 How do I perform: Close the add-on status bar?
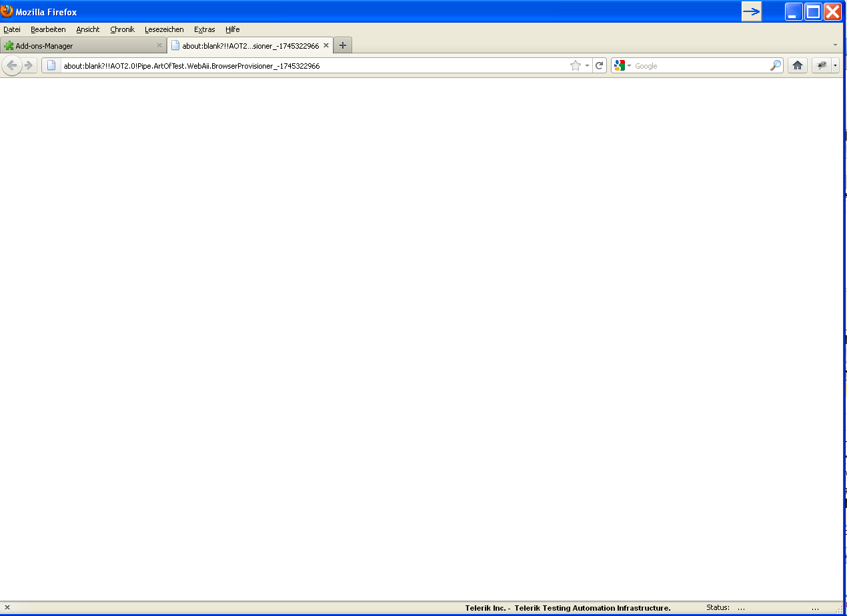click(7, 607)
